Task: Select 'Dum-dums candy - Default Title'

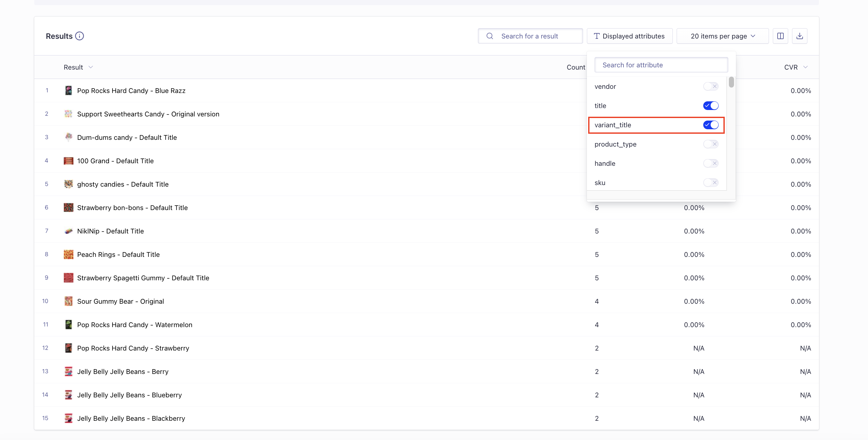Action: click(127, 138)
